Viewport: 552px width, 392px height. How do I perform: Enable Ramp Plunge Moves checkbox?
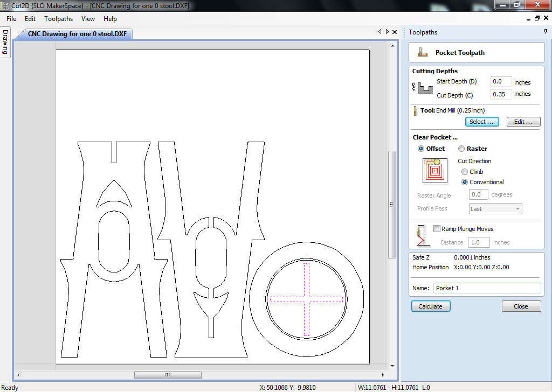tap(437, 229)
